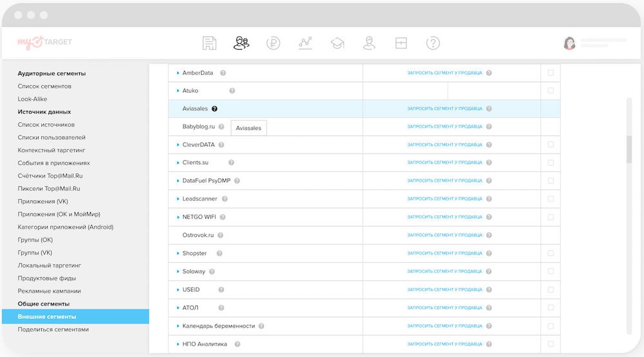The width and height of the screenshot is (644, 357).
Task: Request segment from seller for AmberData
Action: (444, 73)
